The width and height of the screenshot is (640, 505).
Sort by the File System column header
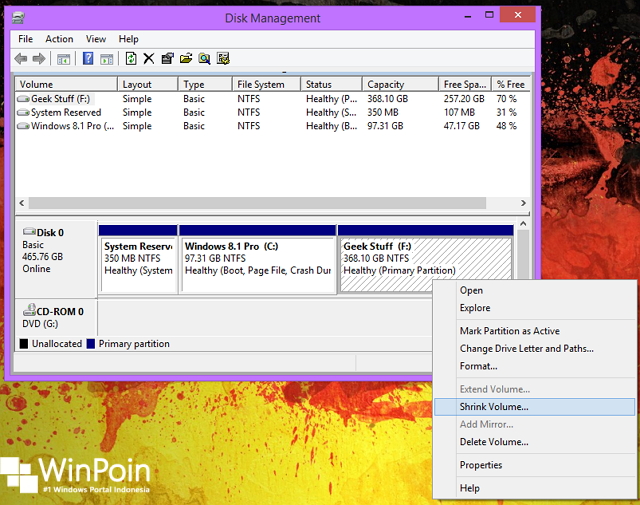point(267,84)
